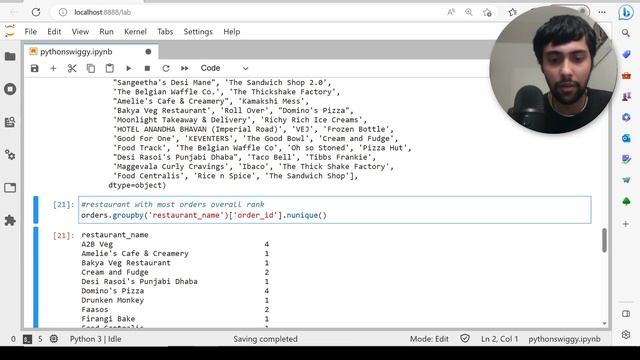Interrupt the kernel with the stop icon
The height and width of the screenshot is (360, 640).
click(147, 69)
